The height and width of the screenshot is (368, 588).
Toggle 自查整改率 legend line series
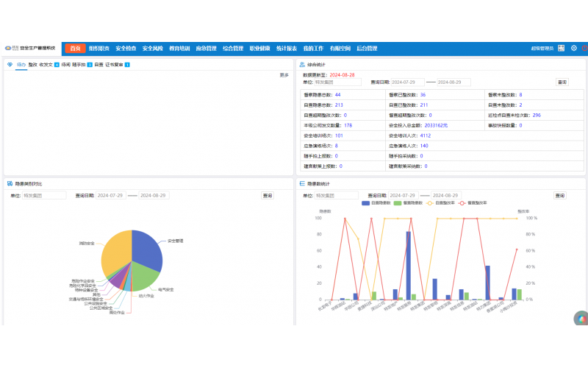440,202
